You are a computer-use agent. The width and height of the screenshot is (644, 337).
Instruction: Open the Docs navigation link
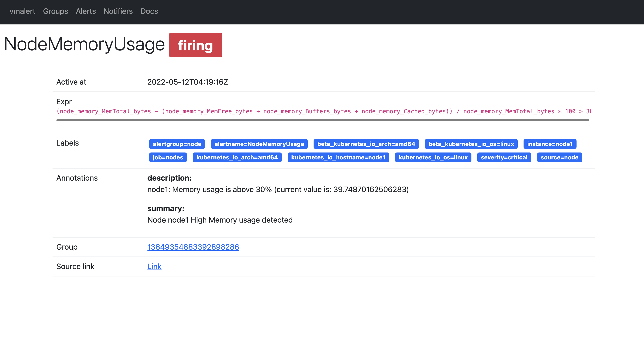tap(149, 11)
